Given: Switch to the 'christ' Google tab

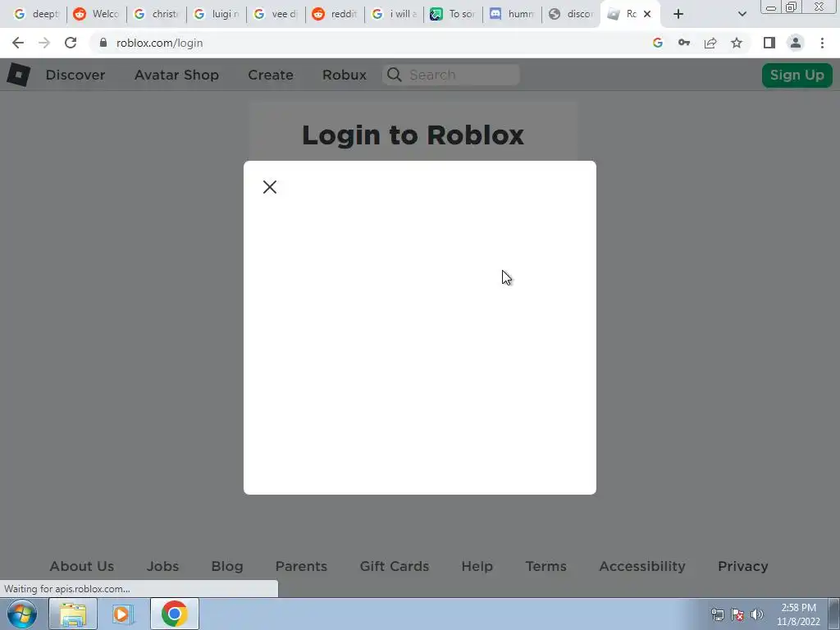Looking at the screenshot, I should click(x=157, y=14).
